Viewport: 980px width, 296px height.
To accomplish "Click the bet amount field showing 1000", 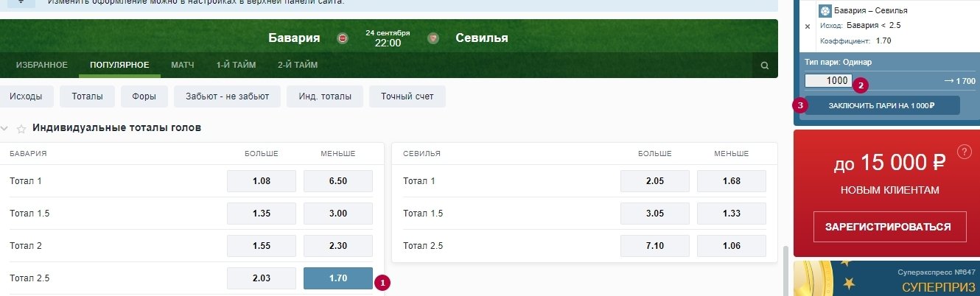I will point(828,81).
